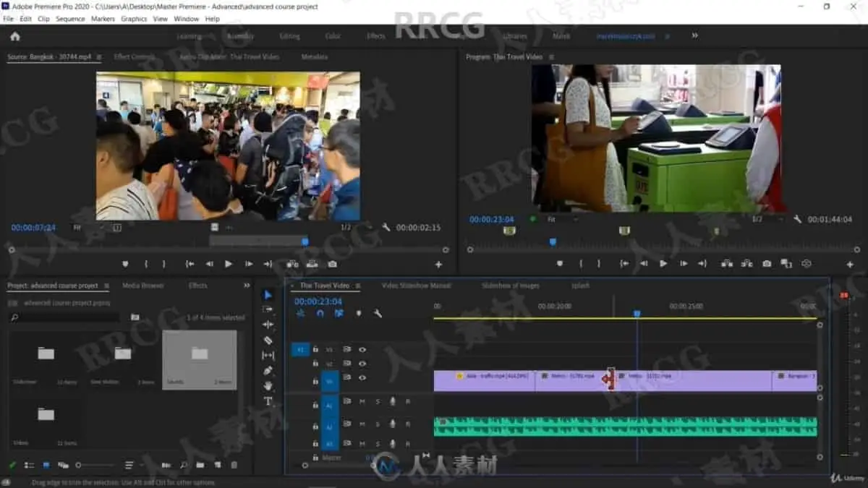Delete selected item with trash icon in Project panel
The image size is (868, 488).
pyautogui.click(x=234, y=465)
